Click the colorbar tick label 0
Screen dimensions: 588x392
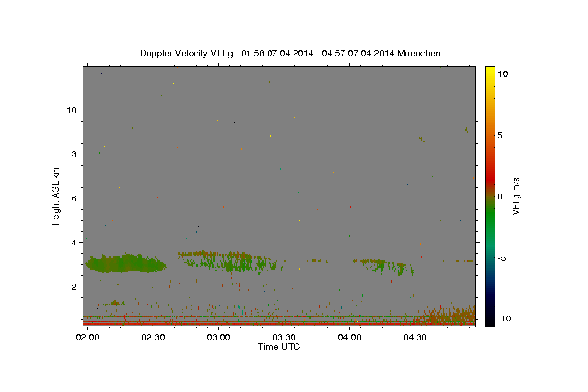pos(500,196)
